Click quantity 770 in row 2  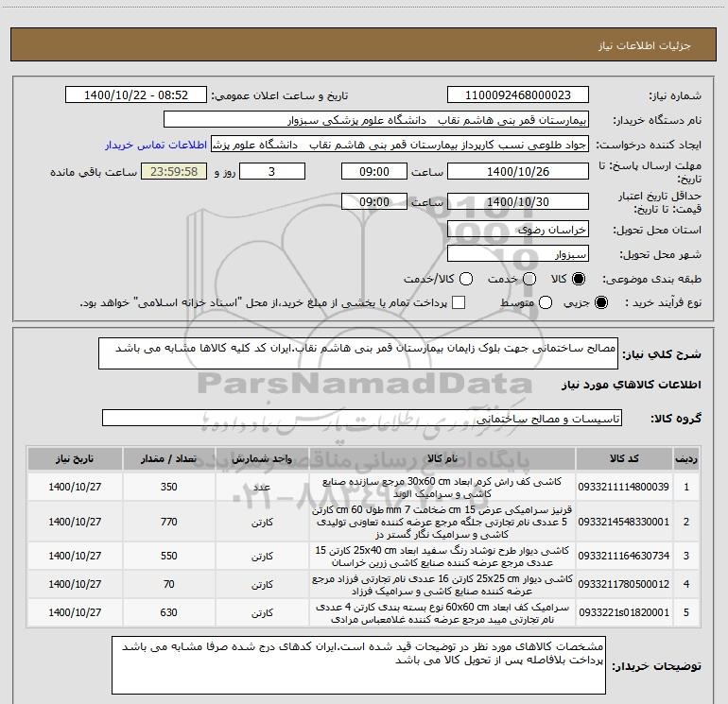169,522
